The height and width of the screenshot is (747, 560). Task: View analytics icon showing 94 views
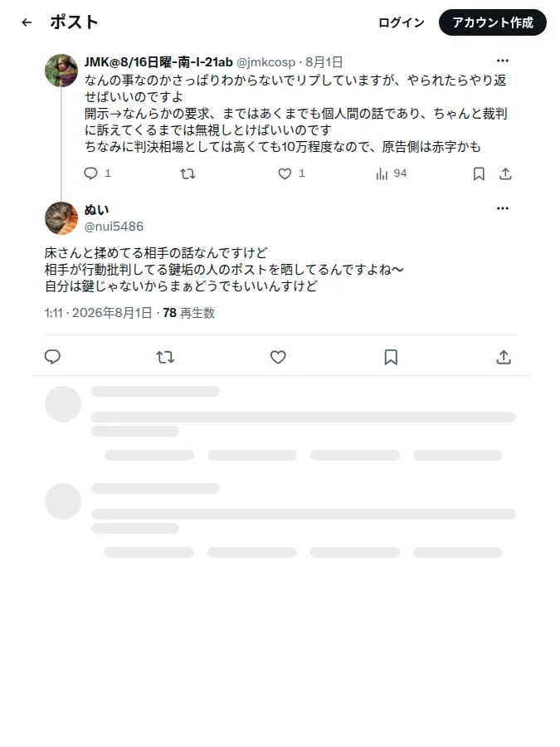pyautogui.click(x=382, y=174)
